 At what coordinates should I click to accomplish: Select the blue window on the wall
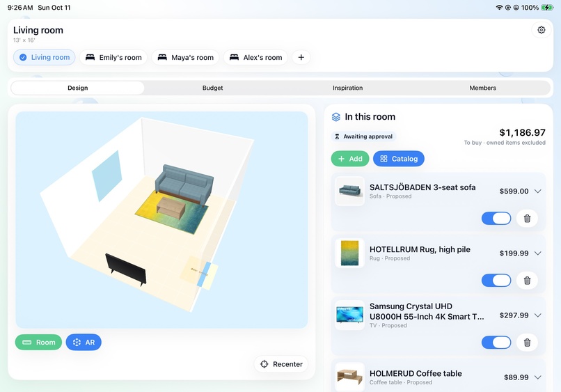point(106,175)
